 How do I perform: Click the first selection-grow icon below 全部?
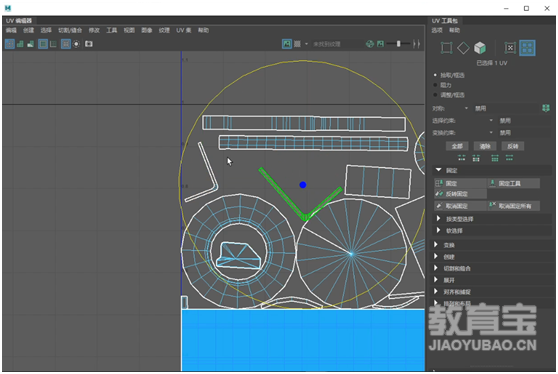(462, 158)
